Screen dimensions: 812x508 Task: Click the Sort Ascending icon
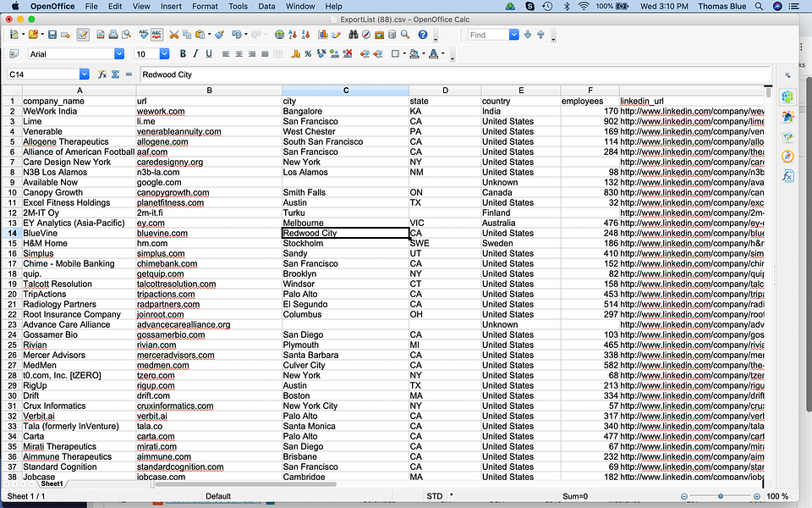pyautogui.click(x=293, y=35)
